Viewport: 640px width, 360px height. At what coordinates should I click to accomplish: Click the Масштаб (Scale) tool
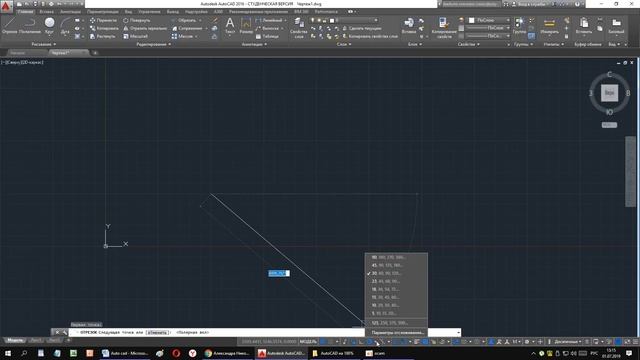click(135, 36)
